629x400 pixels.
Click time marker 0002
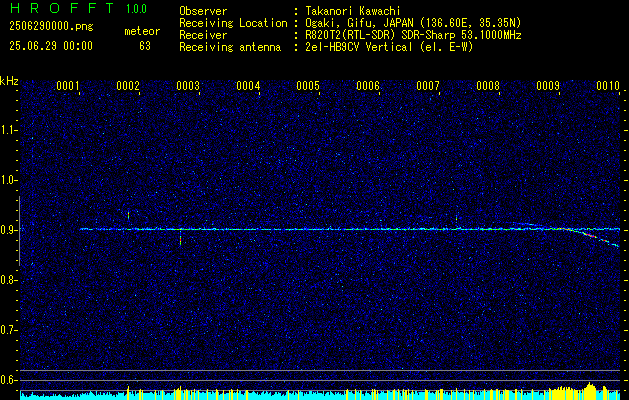tap(128, 86)
